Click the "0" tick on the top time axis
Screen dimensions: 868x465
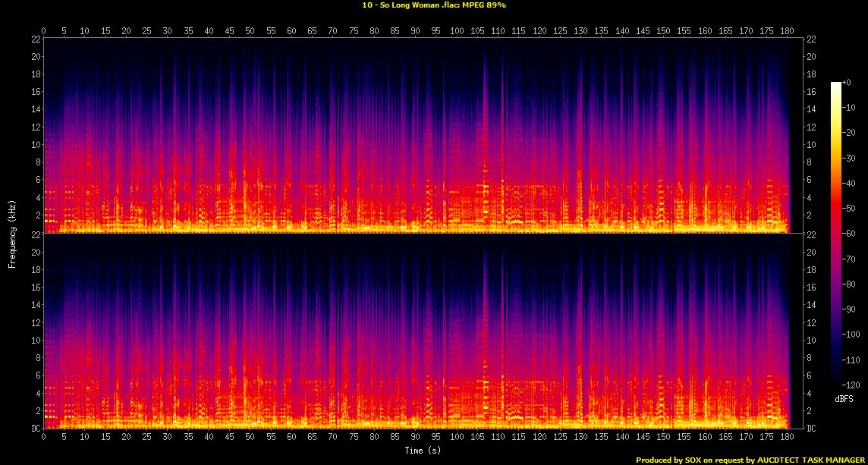(x=44, y=31)
